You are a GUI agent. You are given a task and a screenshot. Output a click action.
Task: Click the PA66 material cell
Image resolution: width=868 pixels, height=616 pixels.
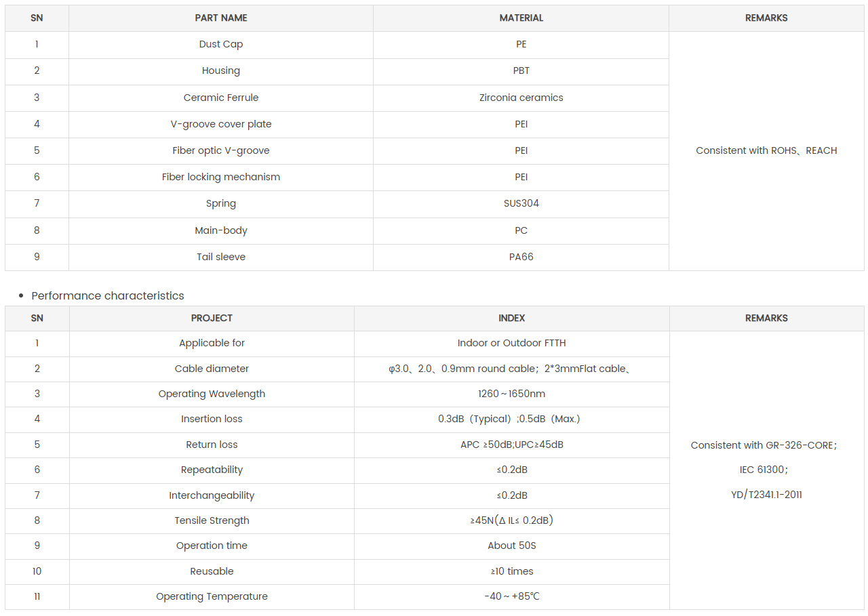click(x=521, y=257)
